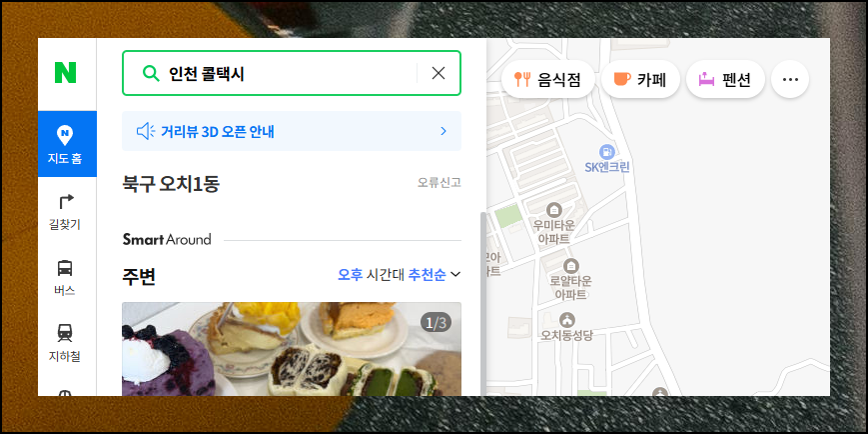Click the green Naver N logo

point(65,73)
